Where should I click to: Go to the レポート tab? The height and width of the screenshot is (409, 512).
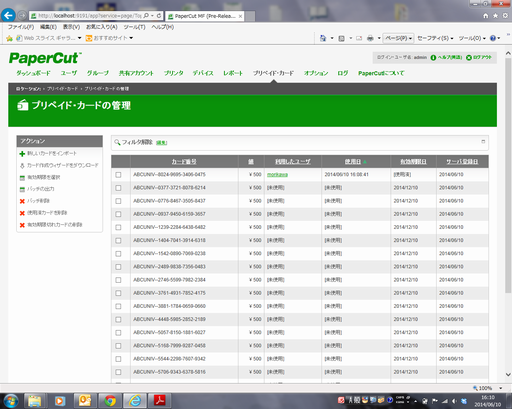pos(233,73)
